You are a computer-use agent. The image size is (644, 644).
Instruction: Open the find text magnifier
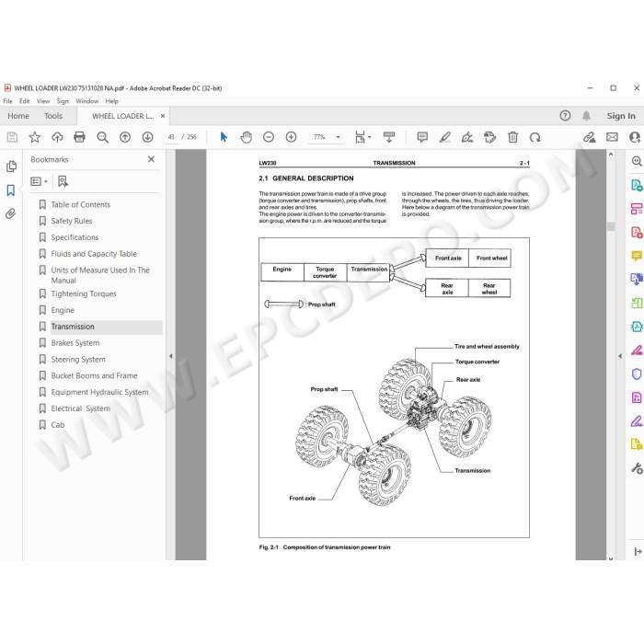coord(102,137)
